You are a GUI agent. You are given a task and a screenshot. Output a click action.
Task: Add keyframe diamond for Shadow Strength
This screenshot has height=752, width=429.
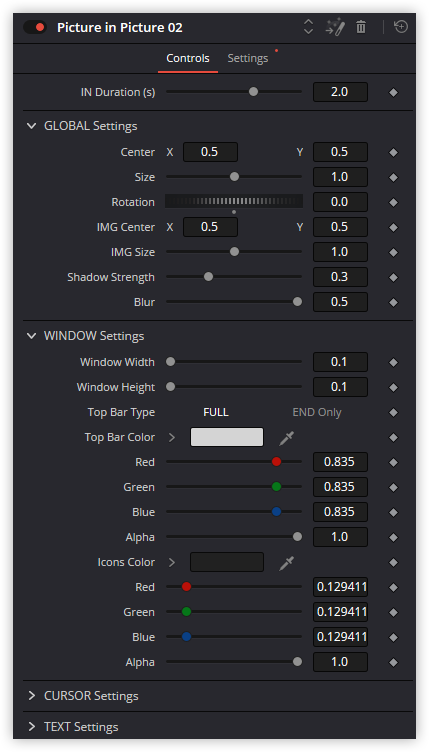click(x=394, y=277)
